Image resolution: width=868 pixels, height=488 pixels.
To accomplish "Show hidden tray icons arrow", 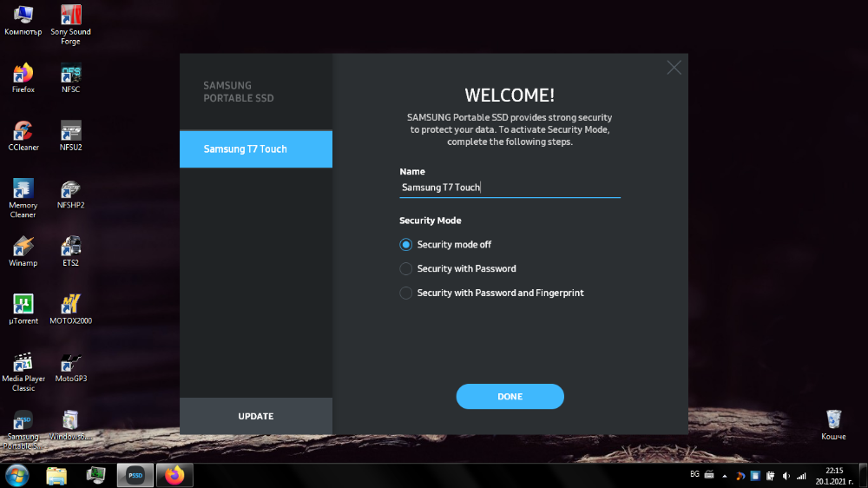I will (x=725, y=476).
